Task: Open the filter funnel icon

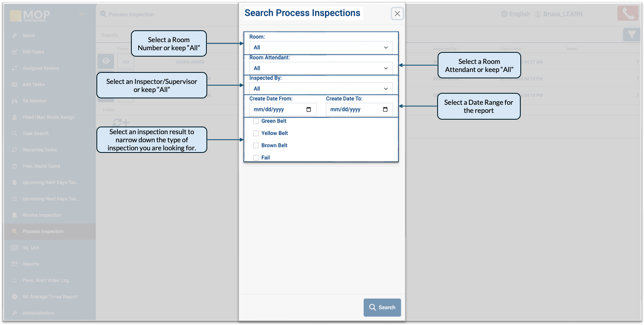Action: pyautogui.click(x=631, y=35)
